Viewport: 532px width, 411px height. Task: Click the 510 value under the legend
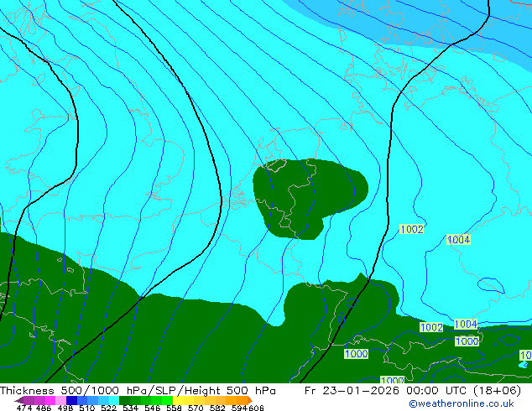click(x=87, y=408)
